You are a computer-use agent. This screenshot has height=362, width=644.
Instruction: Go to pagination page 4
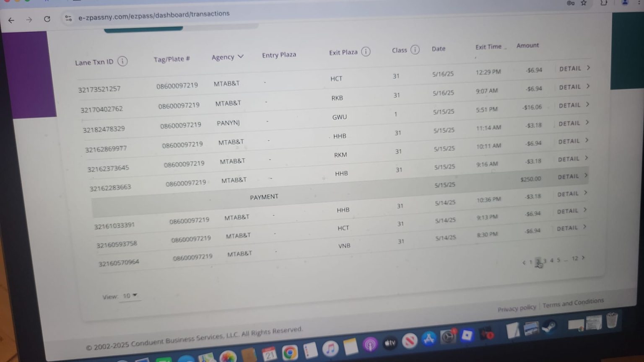552,260
